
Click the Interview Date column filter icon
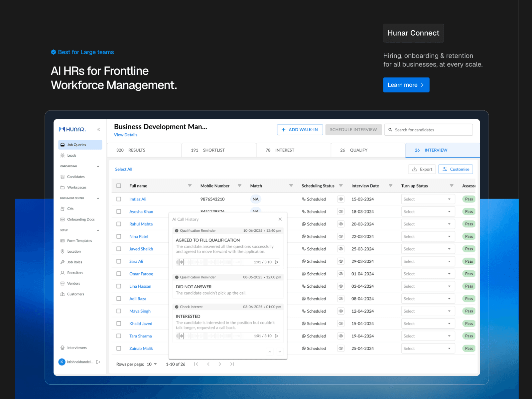tap(391, 186)
